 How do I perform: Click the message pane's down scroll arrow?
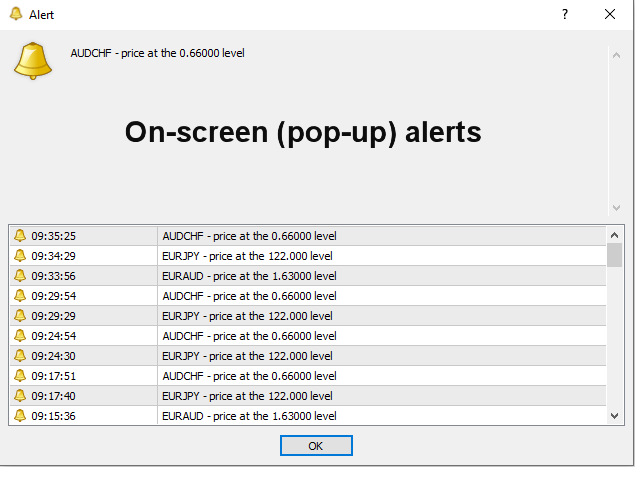[x=616, y=207]
